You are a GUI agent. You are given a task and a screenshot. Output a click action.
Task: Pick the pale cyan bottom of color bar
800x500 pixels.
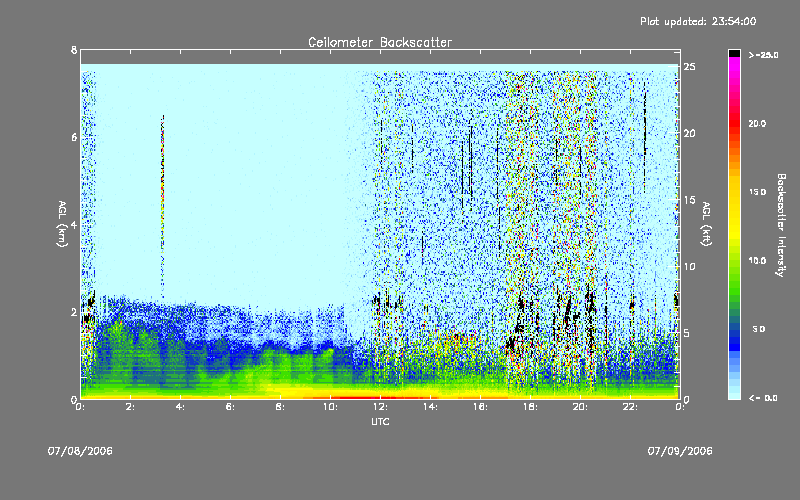[734, 394]
